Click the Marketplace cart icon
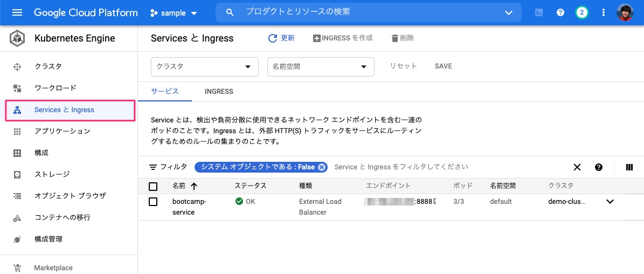 click(x=17, y=268)
